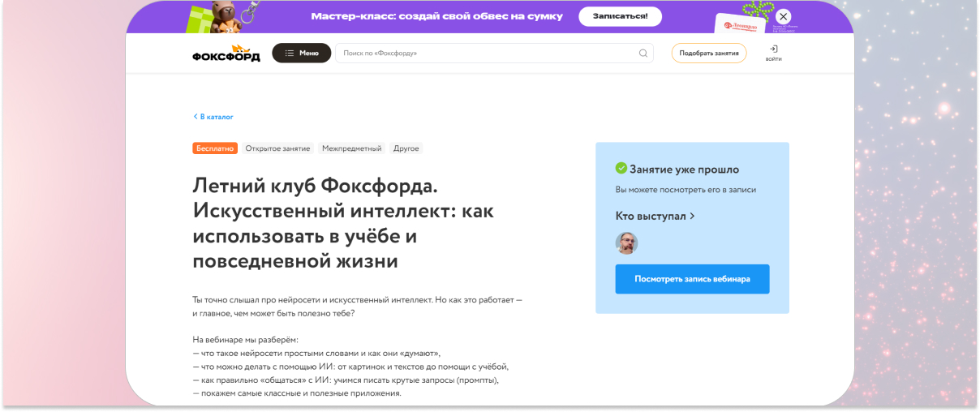The height and width of the screenshot is (412, 980).
Task: Open the Меню button
Action: pyautogui.click(x=302, y=54)
